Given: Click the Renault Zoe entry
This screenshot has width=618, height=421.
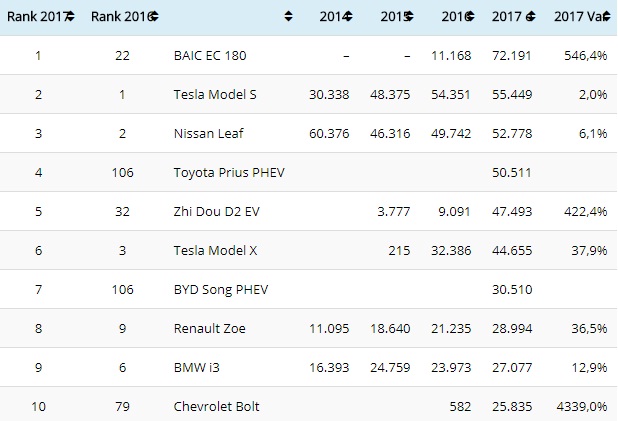Looking at the screenshot, I should (207, 328).
